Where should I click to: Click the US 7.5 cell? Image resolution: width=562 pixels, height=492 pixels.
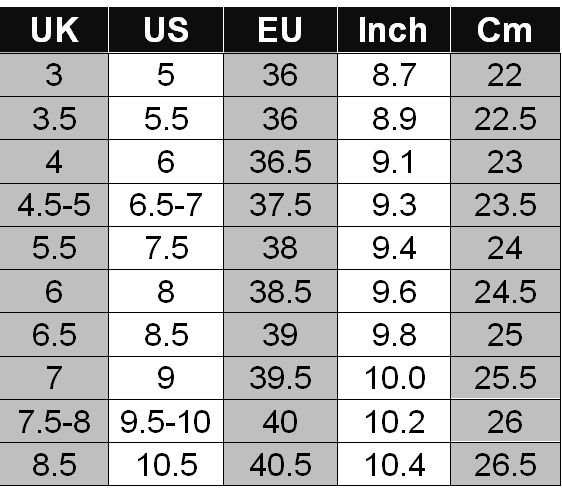[x=166, y=248]
